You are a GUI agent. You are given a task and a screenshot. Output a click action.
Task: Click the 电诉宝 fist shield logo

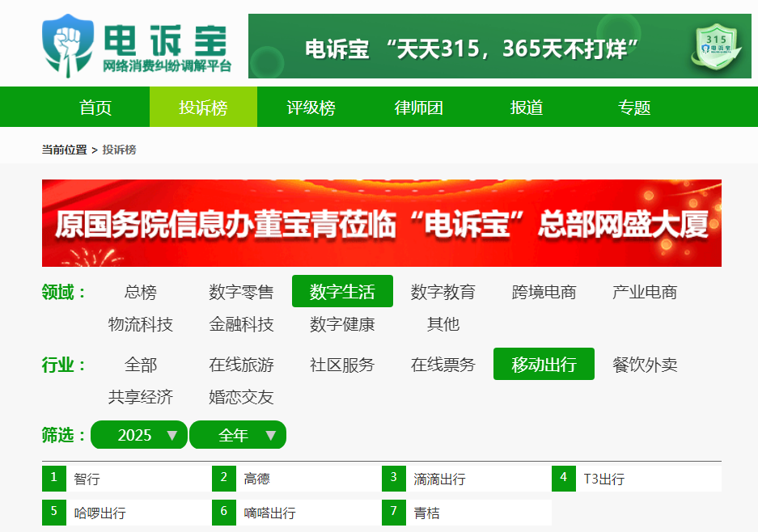[68, 45]
